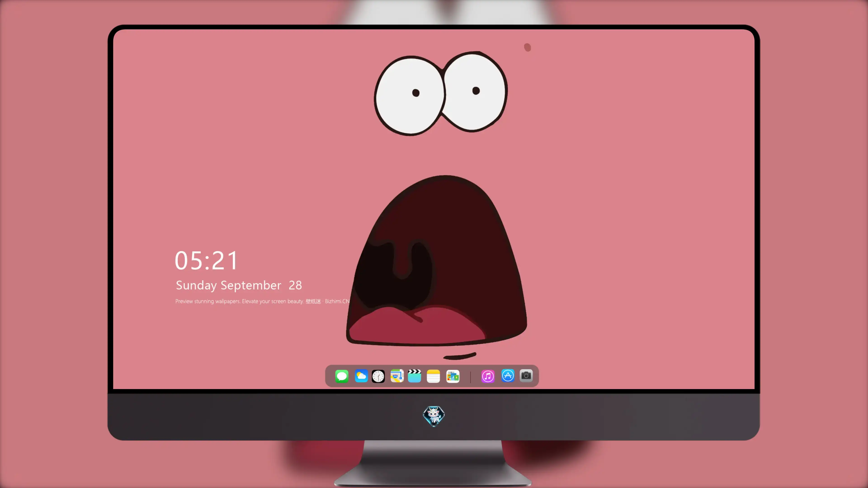This screenshot has height=488, width=868.
Task: Click the 05:21 clock display
Action: tap(206, 260)
